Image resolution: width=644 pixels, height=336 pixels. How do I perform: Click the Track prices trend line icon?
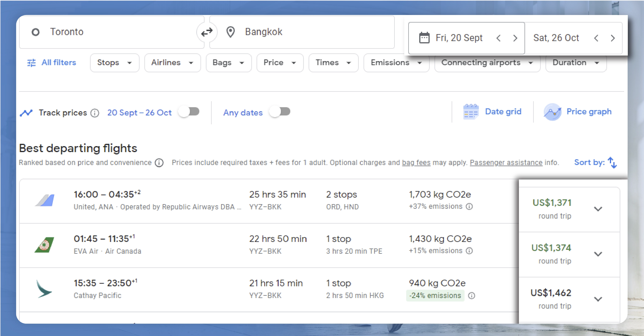tap(26, 113)
